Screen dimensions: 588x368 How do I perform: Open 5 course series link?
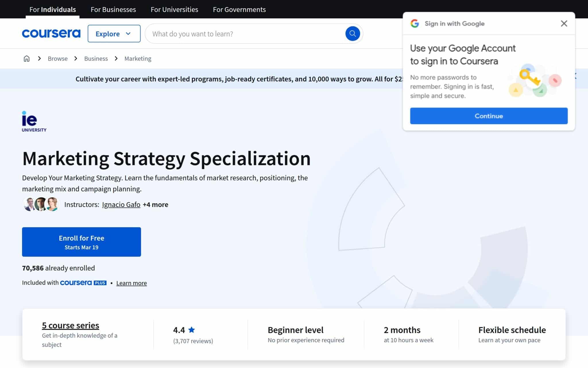(70, 325)
